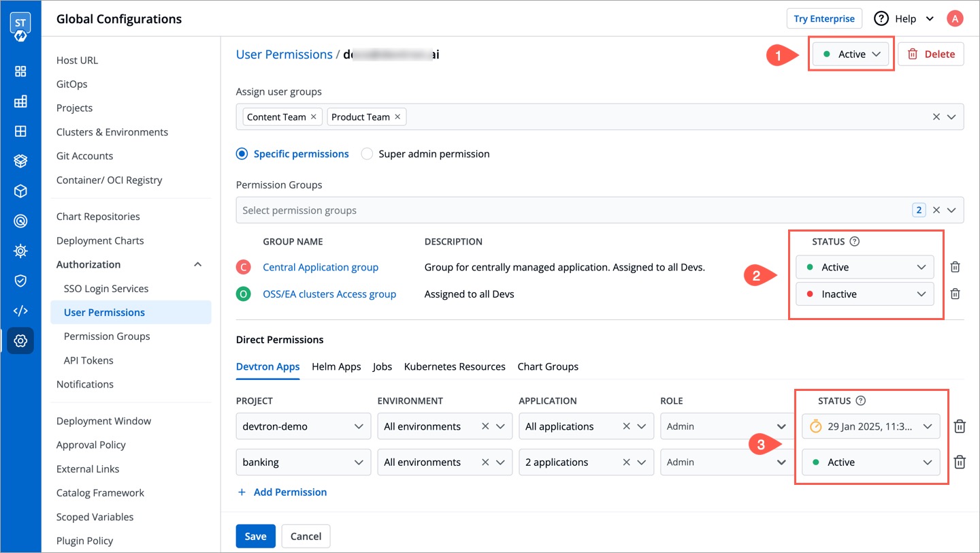Open Global Configurations gear sidebar icon
The image size is (980, 553).
click(x=20, y=341)
